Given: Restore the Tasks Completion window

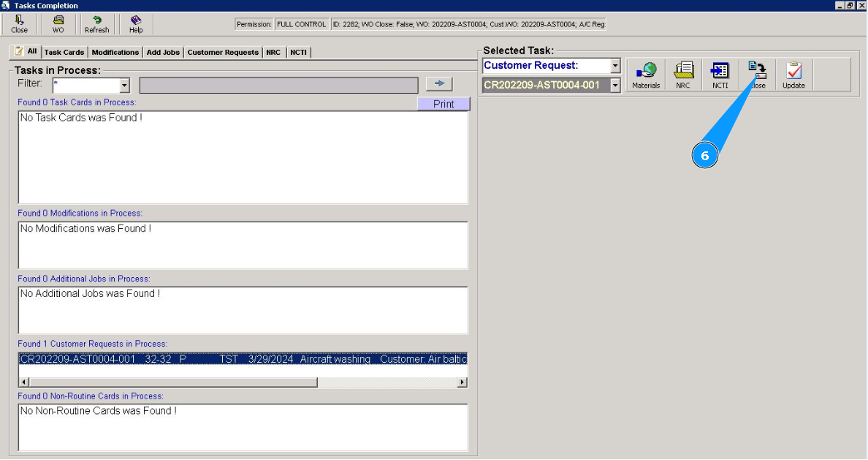Looking at the screenshot, I should tap(850, 6).
